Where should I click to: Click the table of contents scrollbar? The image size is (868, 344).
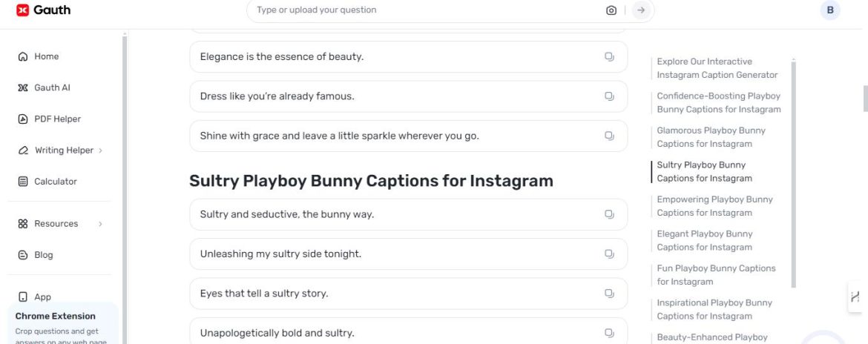(794, 171)
